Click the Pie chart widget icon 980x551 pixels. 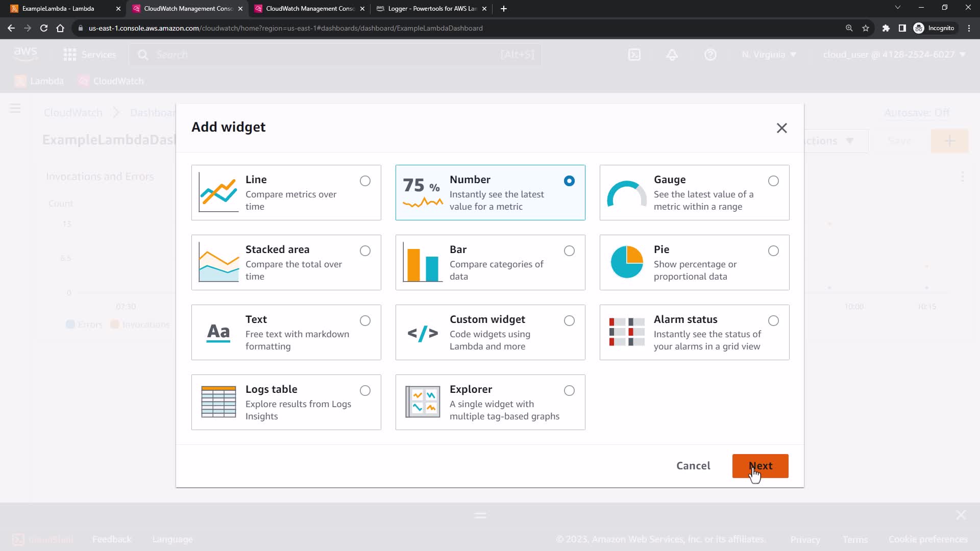pos(627,262)
